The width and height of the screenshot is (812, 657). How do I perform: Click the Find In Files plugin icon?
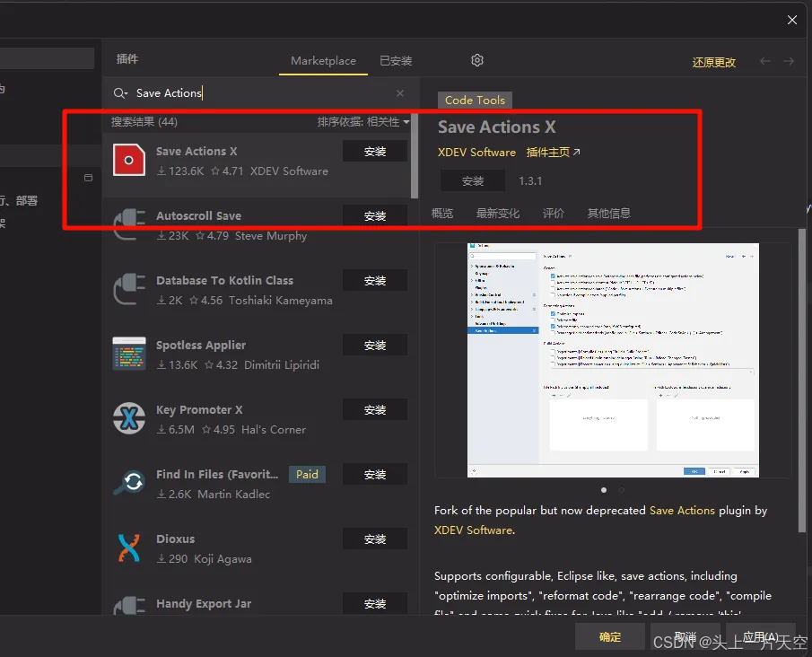pos(129,483)
